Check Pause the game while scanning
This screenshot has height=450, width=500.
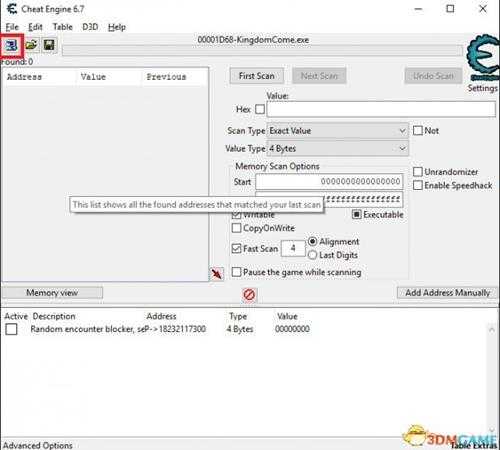[x=236, y=272]
